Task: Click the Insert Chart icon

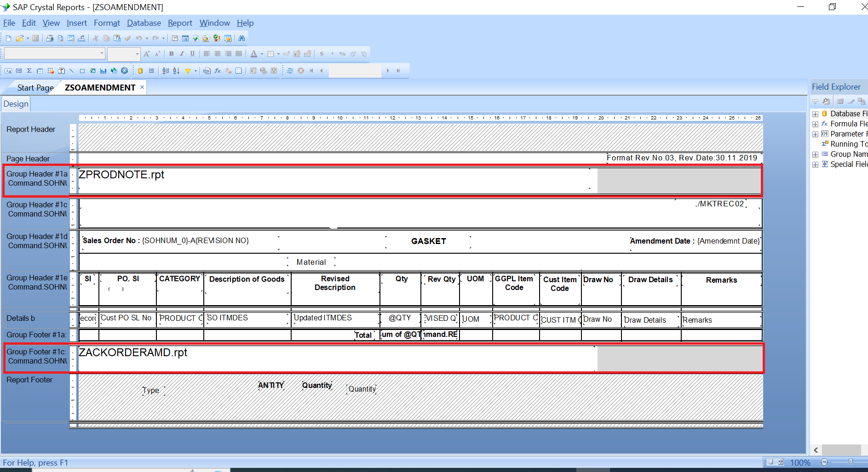Action: [103, 71]
